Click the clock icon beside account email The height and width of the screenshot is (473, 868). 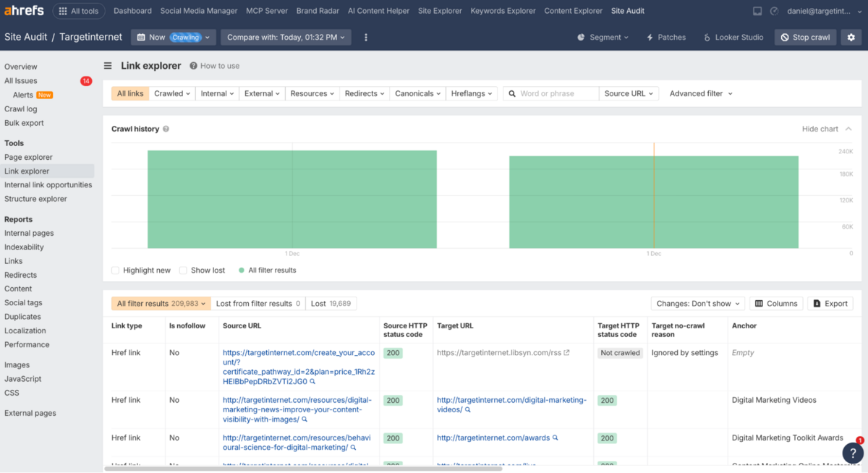click(x=774, y=11)
